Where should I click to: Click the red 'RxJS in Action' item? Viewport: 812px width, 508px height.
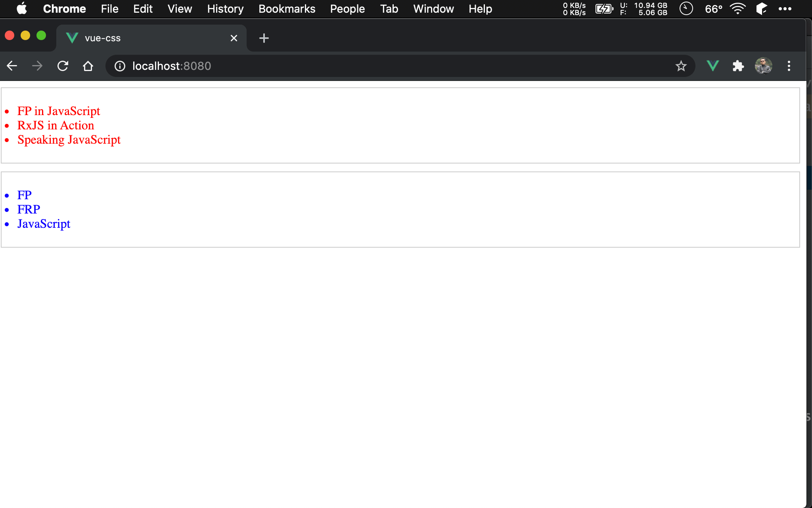[x=56, y=125]
